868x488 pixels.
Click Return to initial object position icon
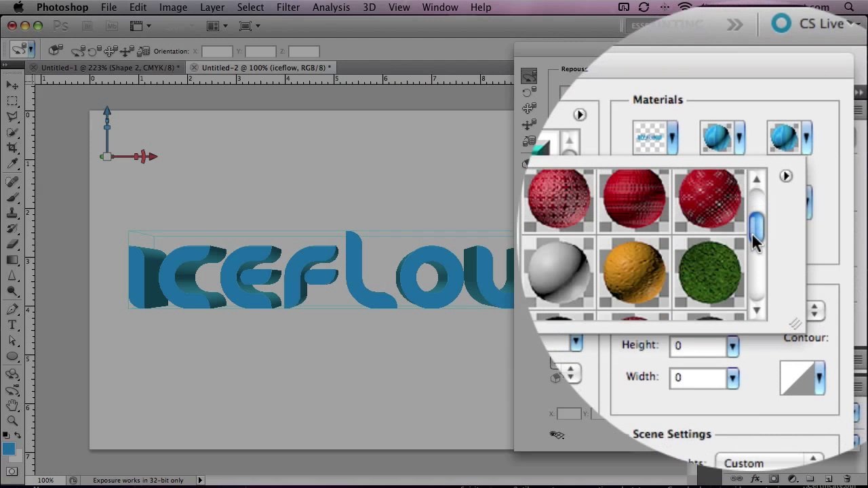click(x=56, y=51)
